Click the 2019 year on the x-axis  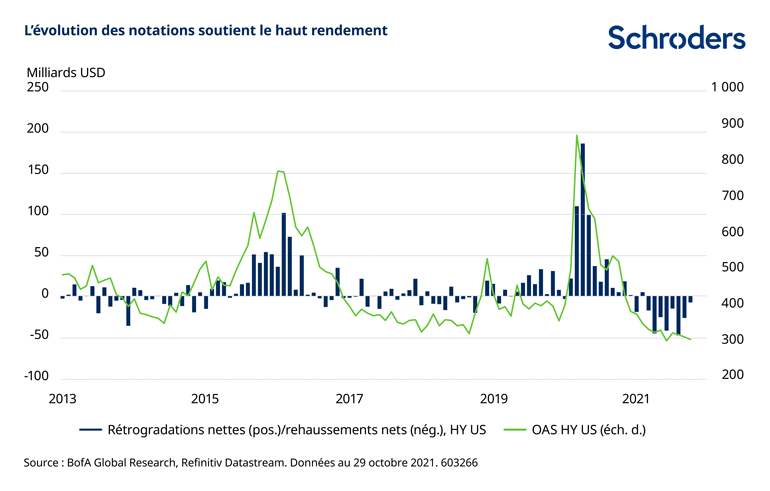coord(493,398)
